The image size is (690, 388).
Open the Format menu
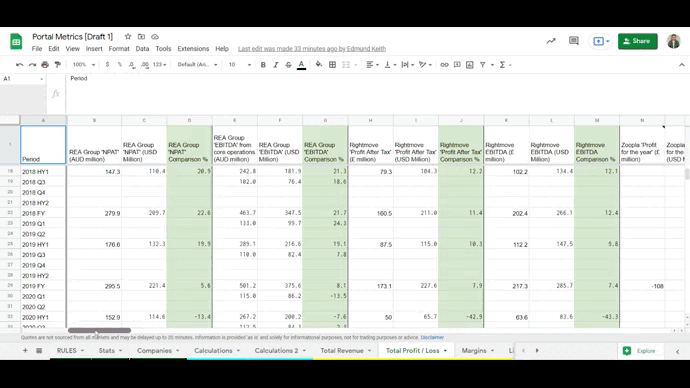119,49
